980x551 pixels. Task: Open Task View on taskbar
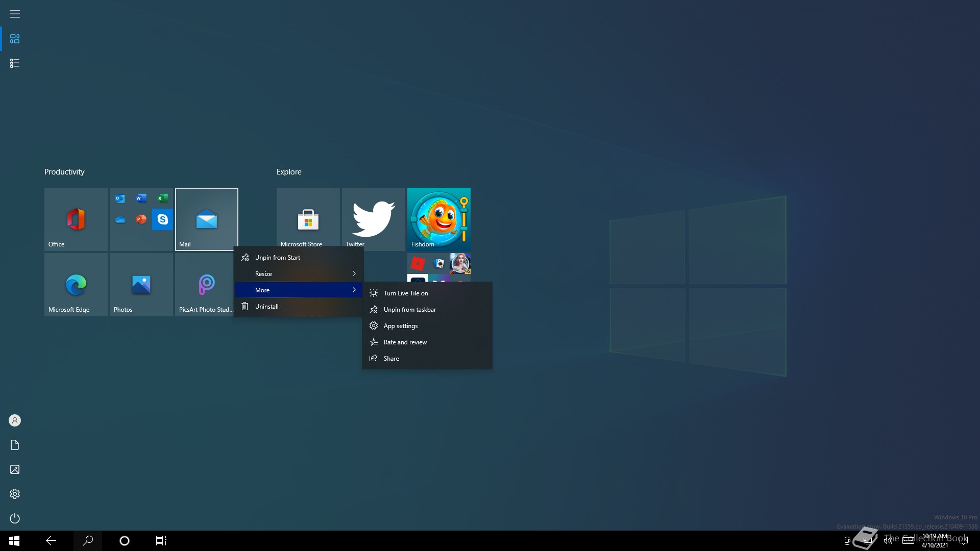[x=161, y=541]
